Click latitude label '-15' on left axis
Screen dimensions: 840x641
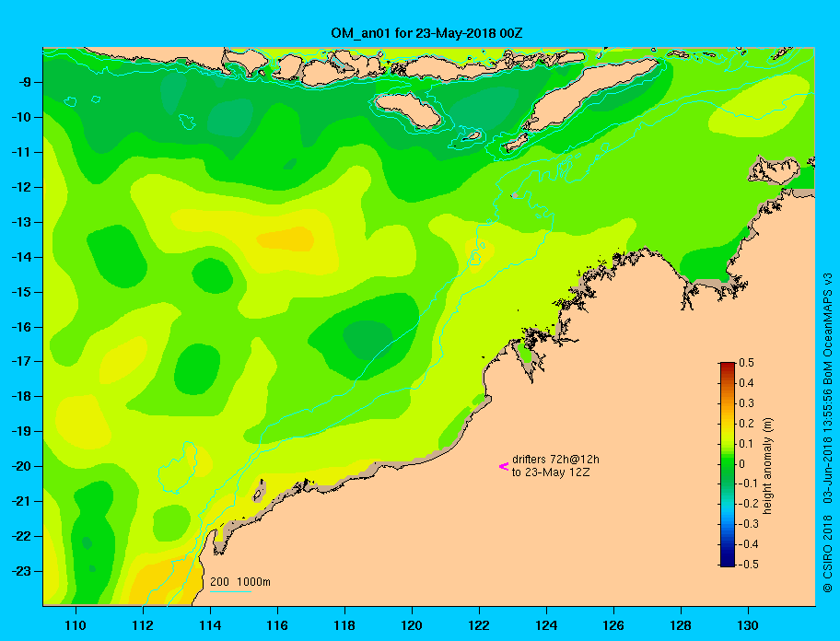coord(20,292)
